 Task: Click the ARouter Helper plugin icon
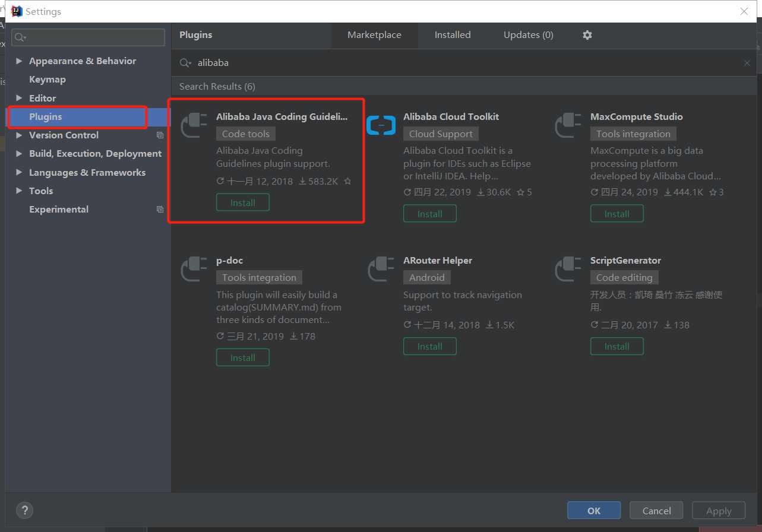tap(381, 269)
